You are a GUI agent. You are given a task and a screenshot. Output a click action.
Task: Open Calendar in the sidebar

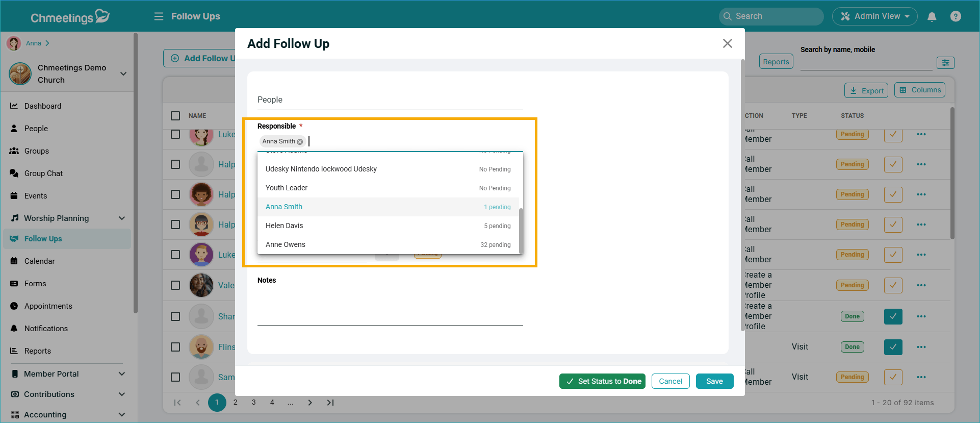click(39, 261)
